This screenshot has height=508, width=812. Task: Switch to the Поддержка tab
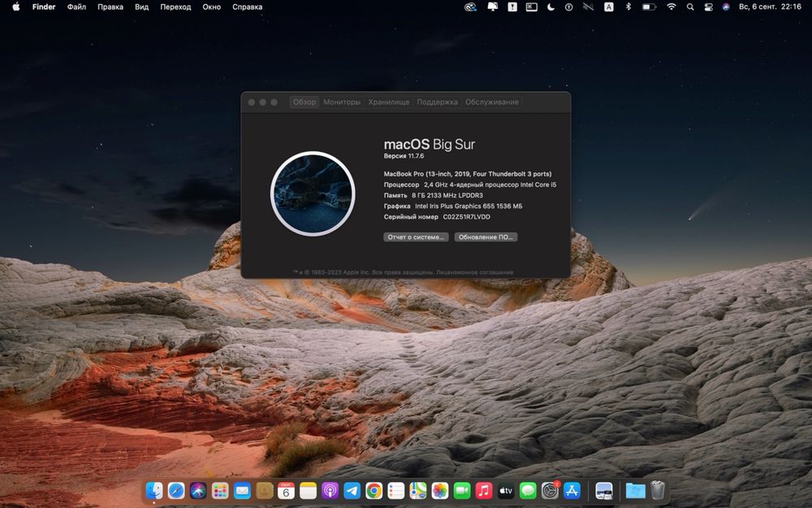tap(437, 102)
